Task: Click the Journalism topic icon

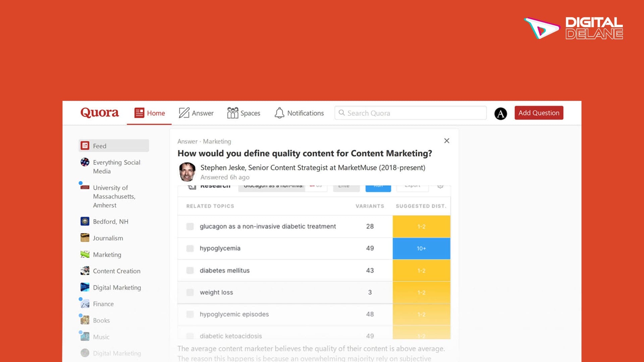Action: coord(85,238)
